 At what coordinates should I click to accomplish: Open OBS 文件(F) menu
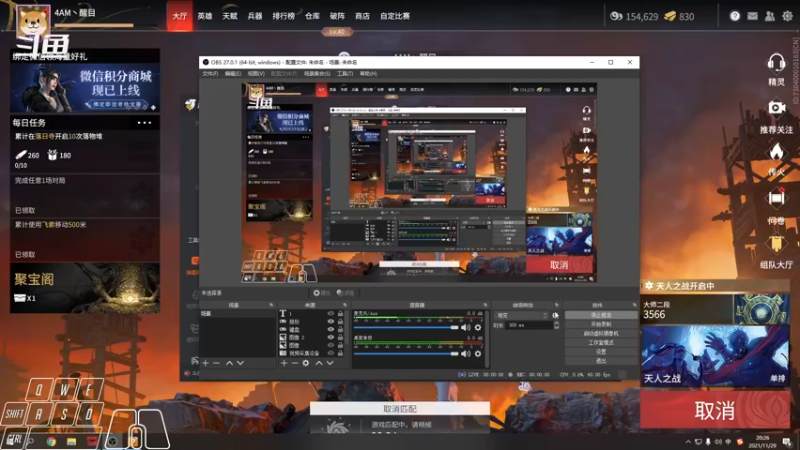tap(210, 74)
